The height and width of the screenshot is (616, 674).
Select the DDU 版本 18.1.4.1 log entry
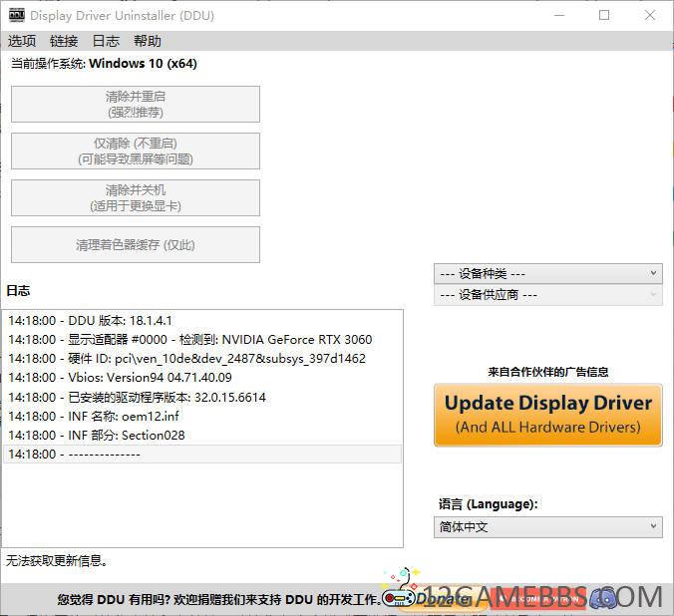[90, 321]
